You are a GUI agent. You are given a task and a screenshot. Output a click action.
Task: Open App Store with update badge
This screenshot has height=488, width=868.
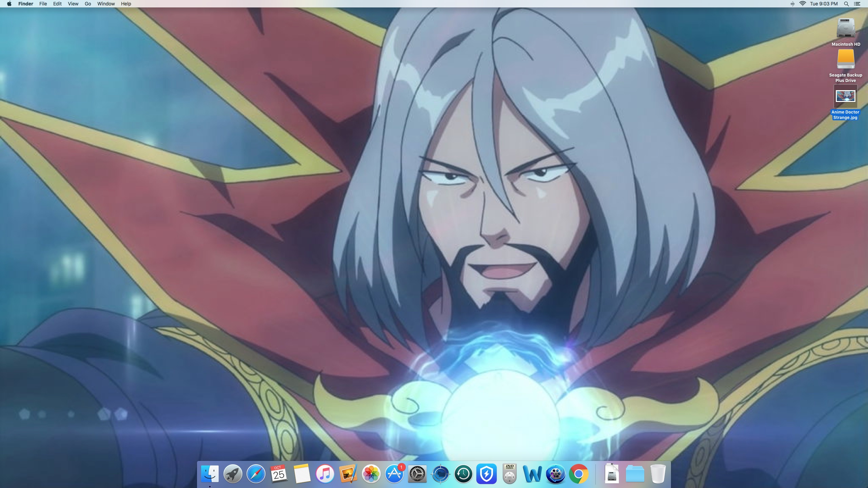pyautogui.click(x=394, y=474)
